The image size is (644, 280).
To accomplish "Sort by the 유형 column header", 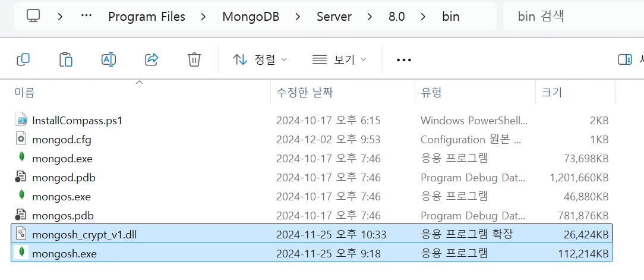I will pos(431,93).
